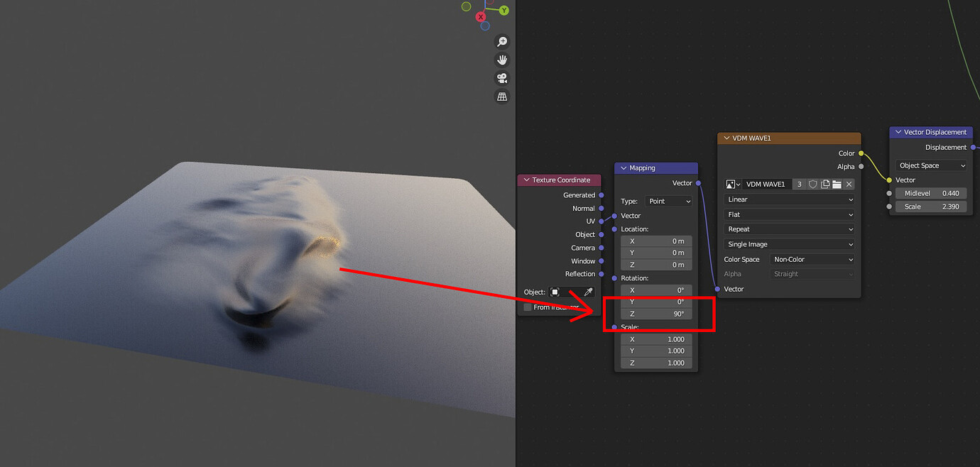Click the Scale Z 1.000 field
980x467 pixels.
coord(656,363)
